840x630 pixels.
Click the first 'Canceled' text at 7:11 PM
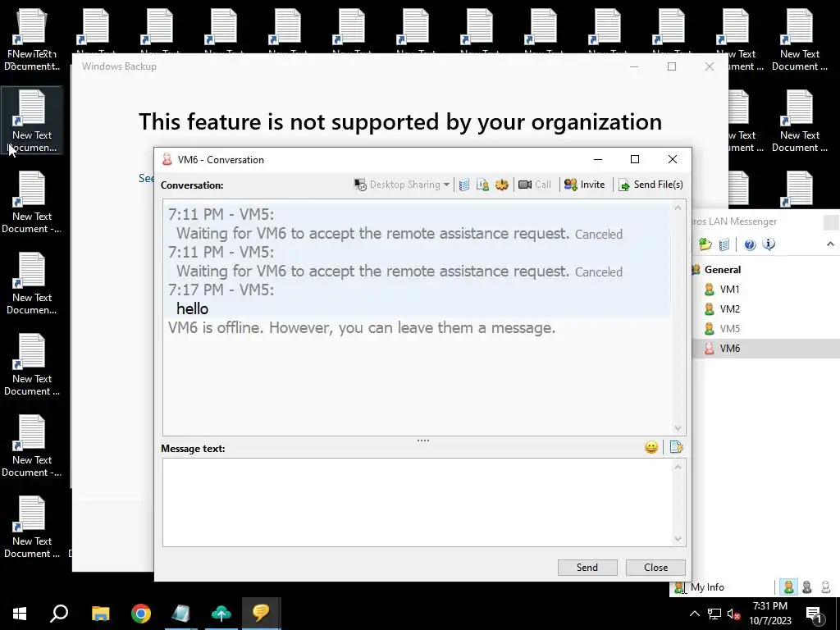click(598, 234)
